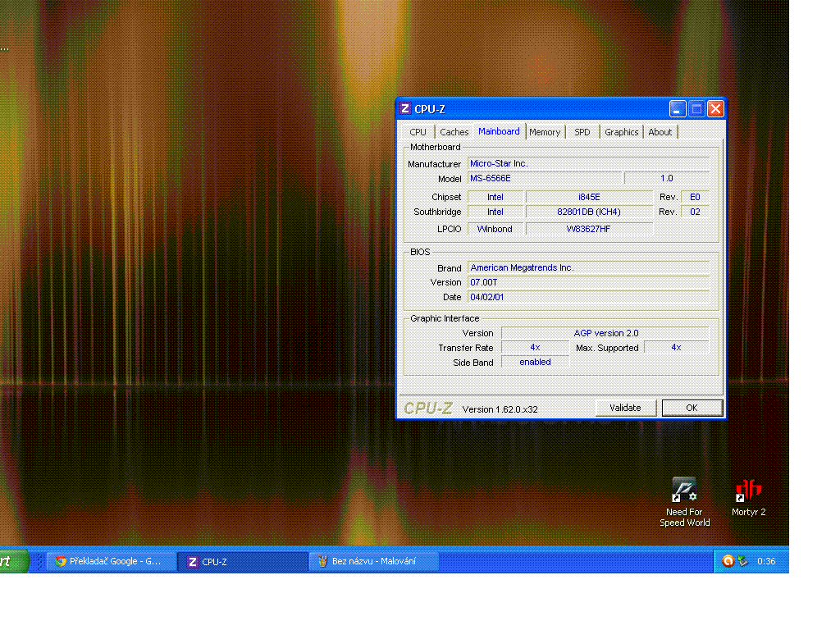Click the Chipset revision value E0
The height and width of the screenshot is (630, 840).
695,197
